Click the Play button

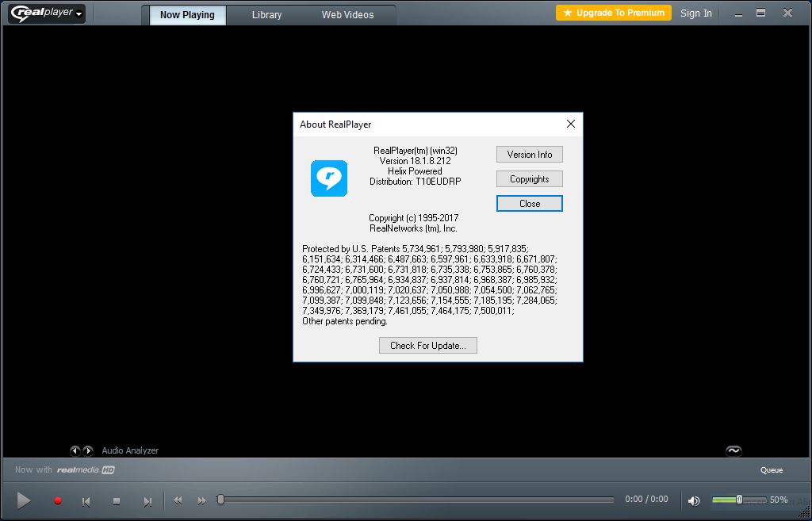(23, 501)
